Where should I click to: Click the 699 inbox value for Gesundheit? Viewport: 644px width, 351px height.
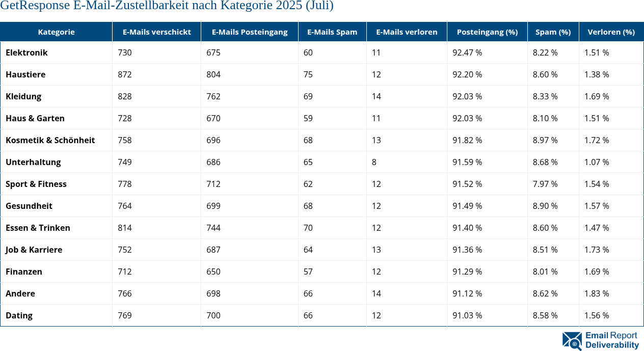(213, 206)
